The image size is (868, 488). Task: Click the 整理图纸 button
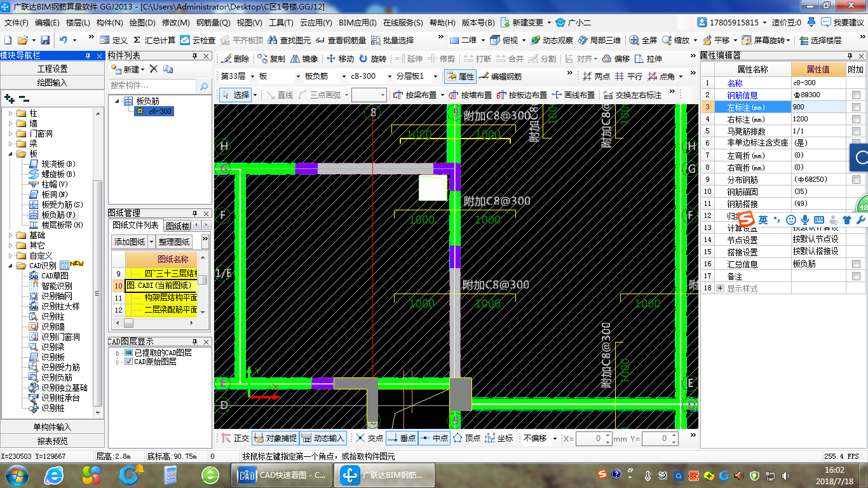point(174,242)
